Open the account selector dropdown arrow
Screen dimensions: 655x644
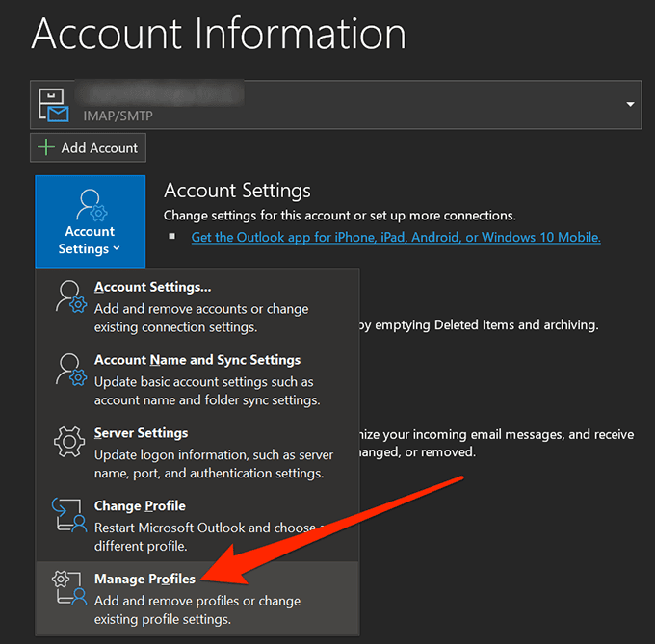point(631,104)
